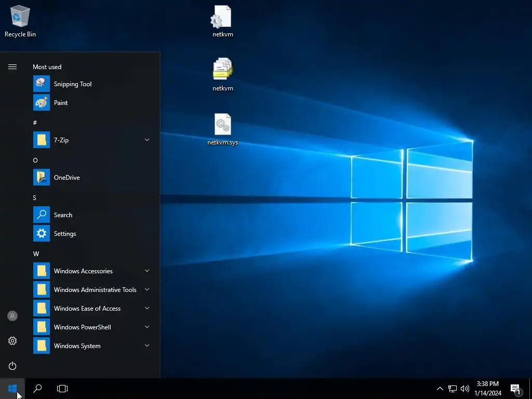
Task: Launch Paint from Most used
Action: [91, 102]
